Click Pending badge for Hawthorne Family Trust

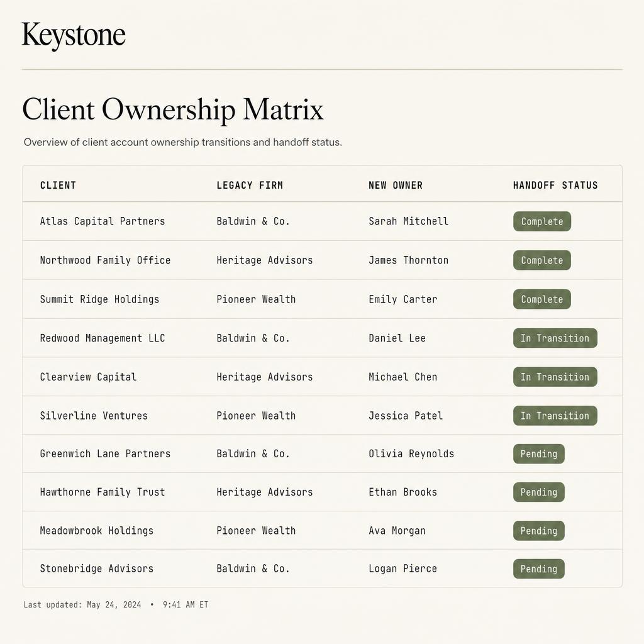pyautogui.click(x=538, y=492)
